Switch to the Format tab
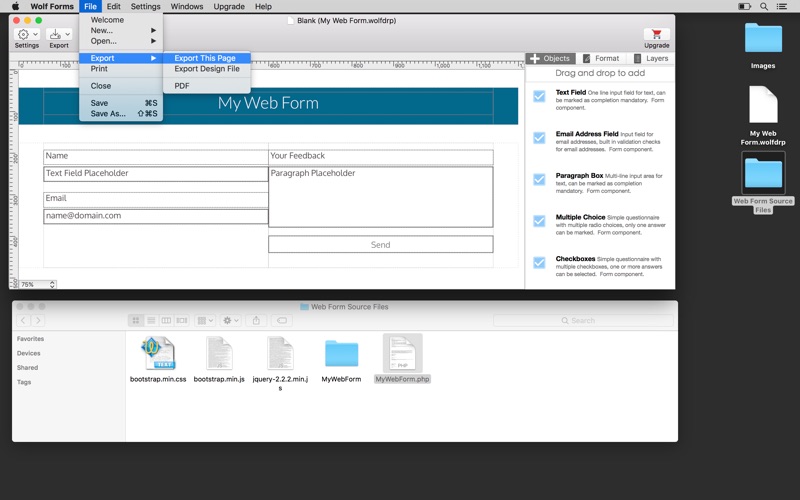The height and width of the screenshot is (500, 800). coord(601,58)
